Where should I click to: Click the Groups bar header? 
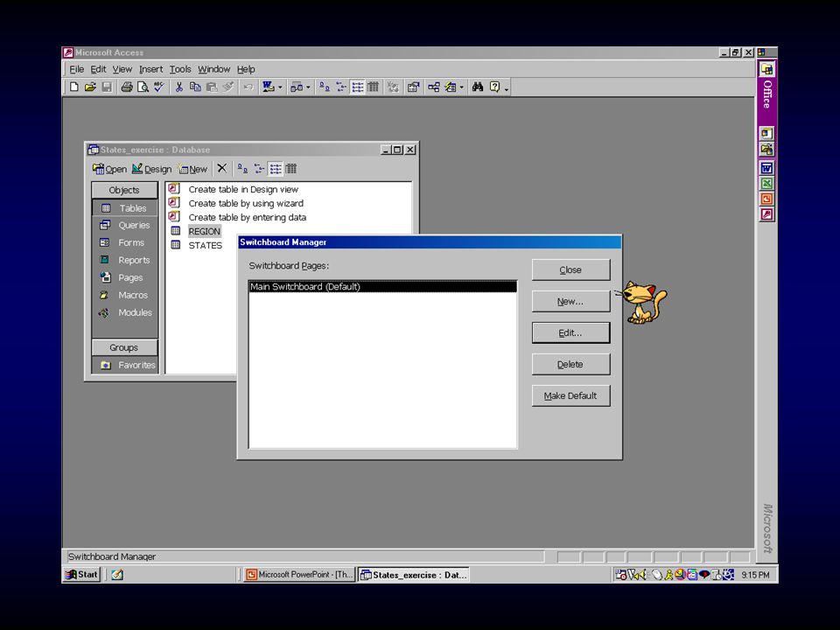[125, 347]
